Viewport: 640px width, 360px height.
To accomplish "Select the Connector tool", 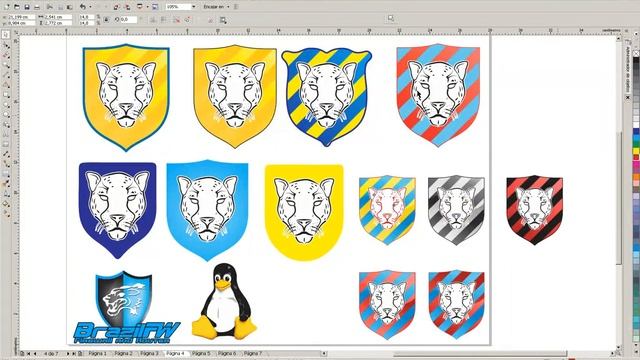I will (x=6, y=164).
